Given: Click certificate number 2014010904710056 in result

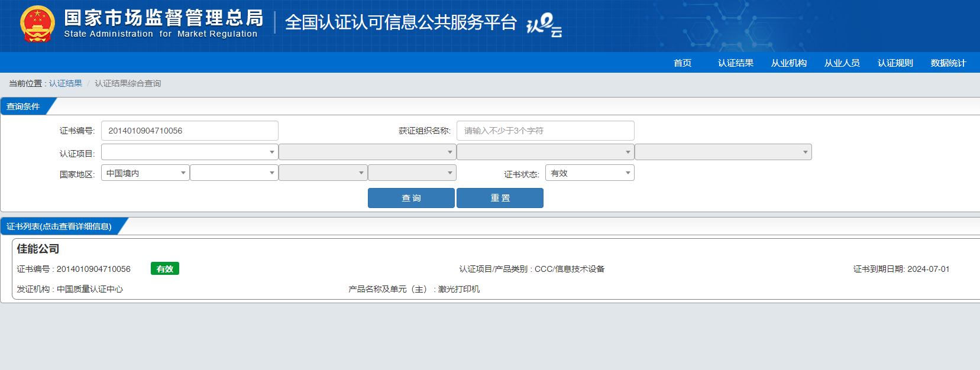Looking at the screenshot, I should pyautogui.click(x=93, y=269).
